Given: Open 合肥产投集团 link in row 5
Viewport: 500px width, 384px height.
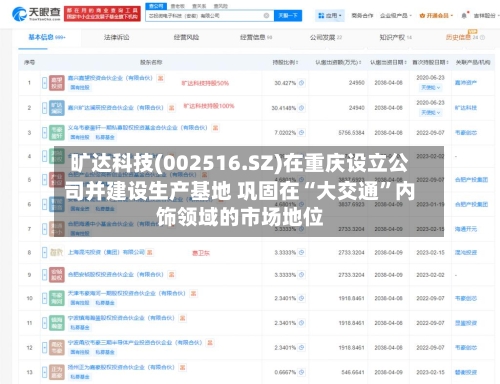Looking at the screenshot, I should (x=471, y=179).
